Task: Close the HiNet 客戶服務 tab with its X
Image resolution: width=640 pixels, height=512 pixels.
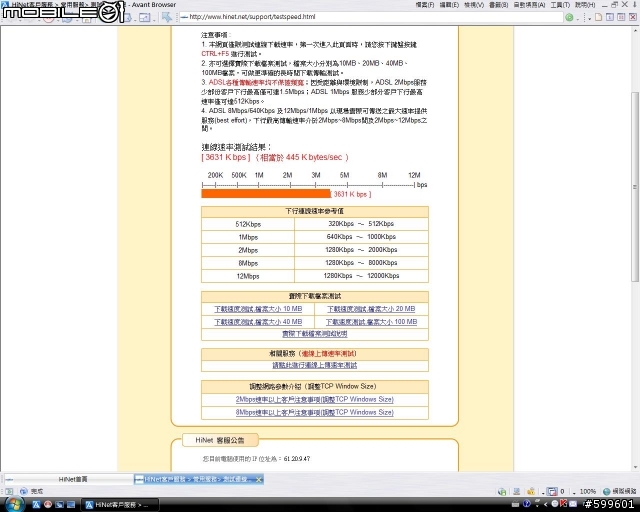Action: click(258, 479)
